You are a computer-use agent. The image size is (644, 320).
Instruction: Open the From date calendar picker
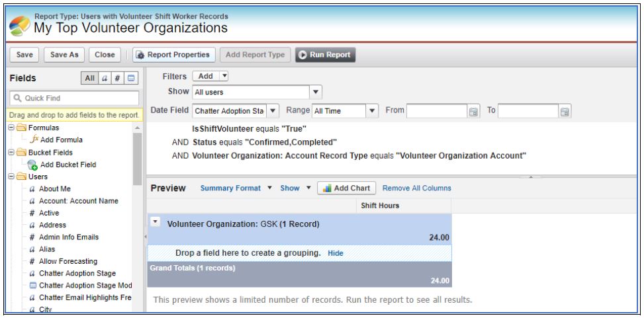point(473,111)
